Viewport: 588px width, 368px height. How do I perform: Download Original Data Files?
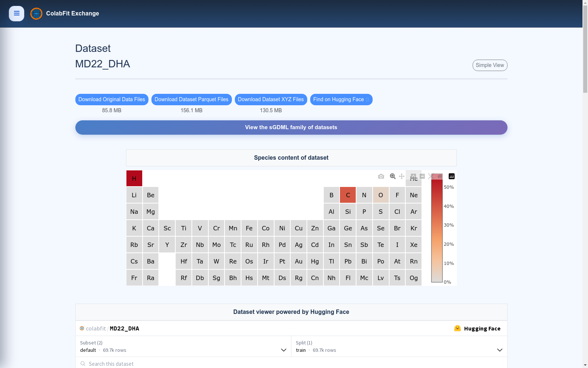(112, 100)
